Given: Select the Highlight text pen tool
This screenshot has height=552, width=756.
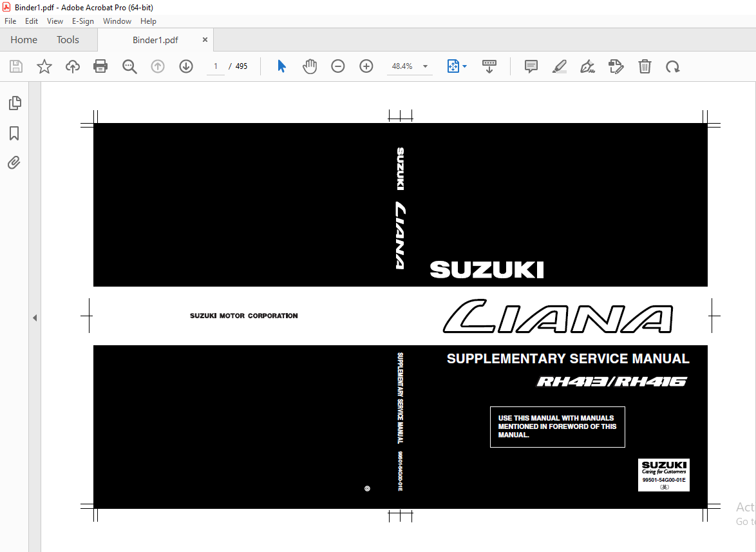Looking at the screenshot, I should pyautogui.click(x=560, y=66).
